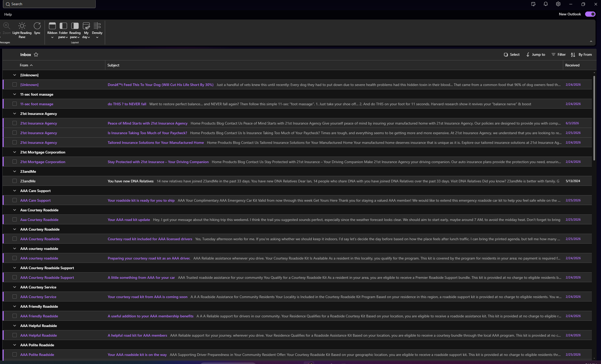Open 'A helpful road kit for AAA members' email

(x=297, y=335)
